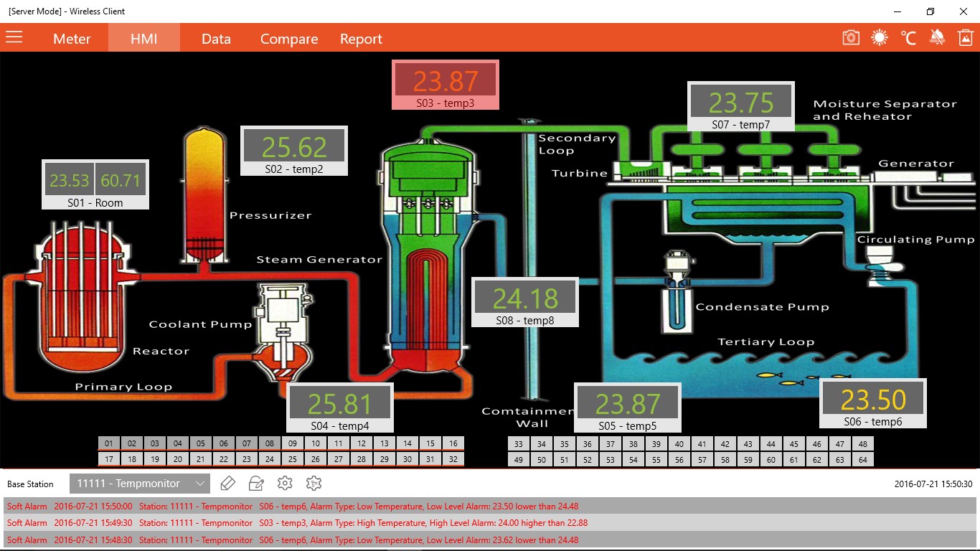The image size is (980, 551).
Task: Mute alarm bell icon
Action: coord(937,38)
